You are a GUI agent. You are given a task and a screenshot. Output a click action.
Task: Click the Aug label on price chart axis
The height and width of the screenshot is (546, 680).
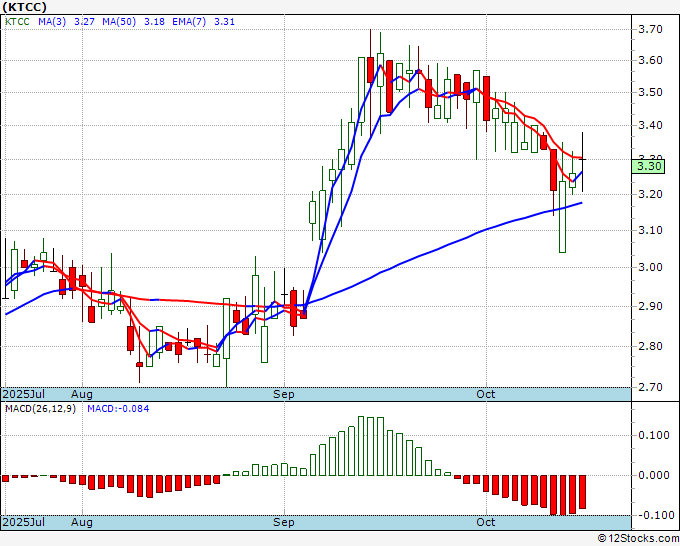[x=82, y=394]
